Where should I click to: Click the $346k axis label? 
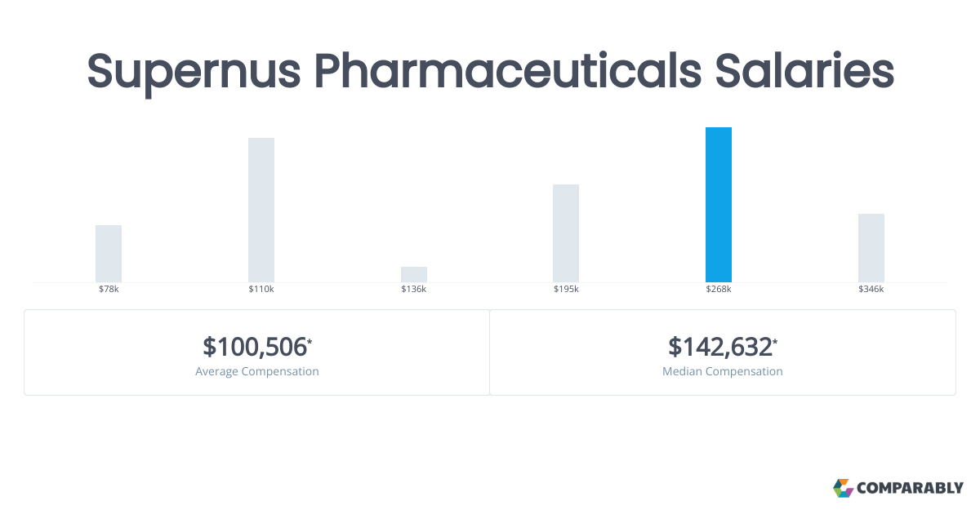tap(871, 290)
